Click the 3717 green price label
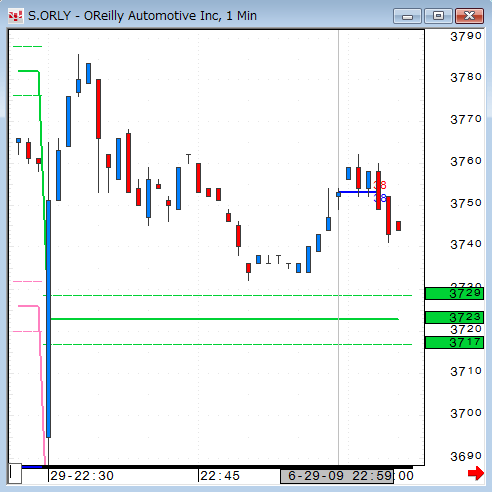Viewport: 492px width, 492px height. pyautogui.click(x=454, y=343)
